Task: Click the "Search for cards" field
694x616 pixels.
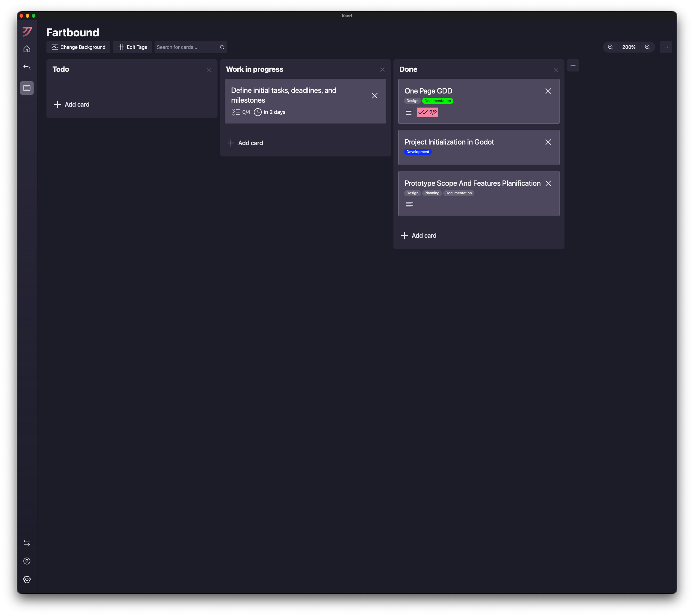Action: tap(185, 47)
